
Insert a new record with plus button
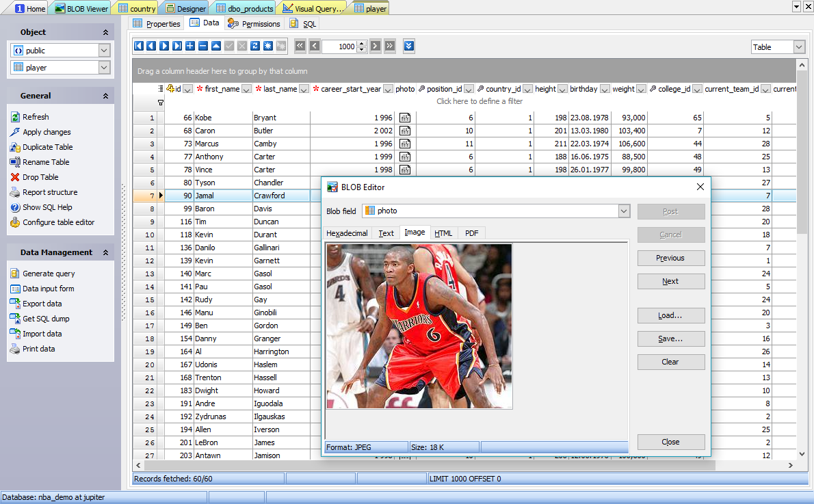click(190, 47)
